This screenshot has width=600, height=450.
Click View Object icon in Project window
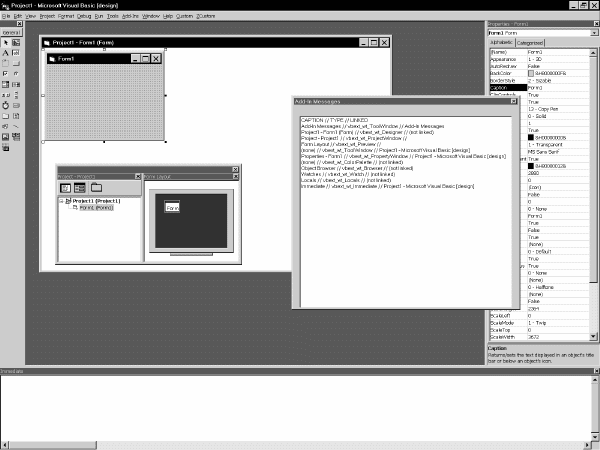(79, 188)
